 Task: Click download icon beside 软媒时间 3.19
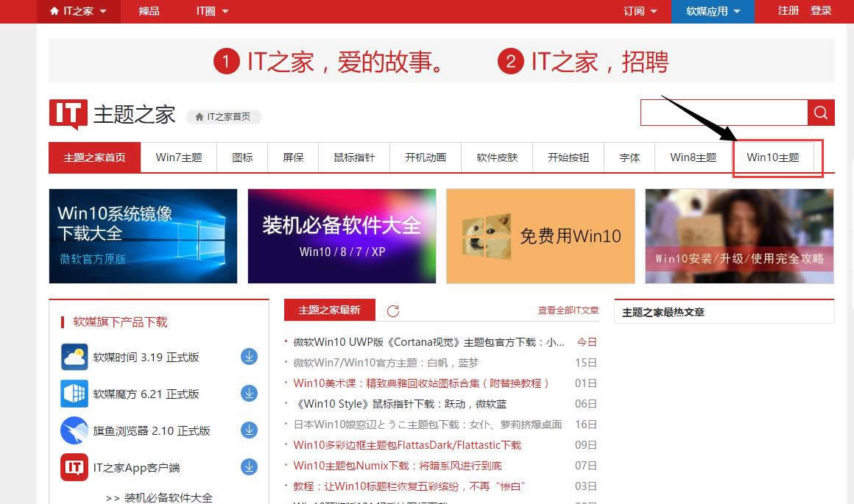(249, 357)
